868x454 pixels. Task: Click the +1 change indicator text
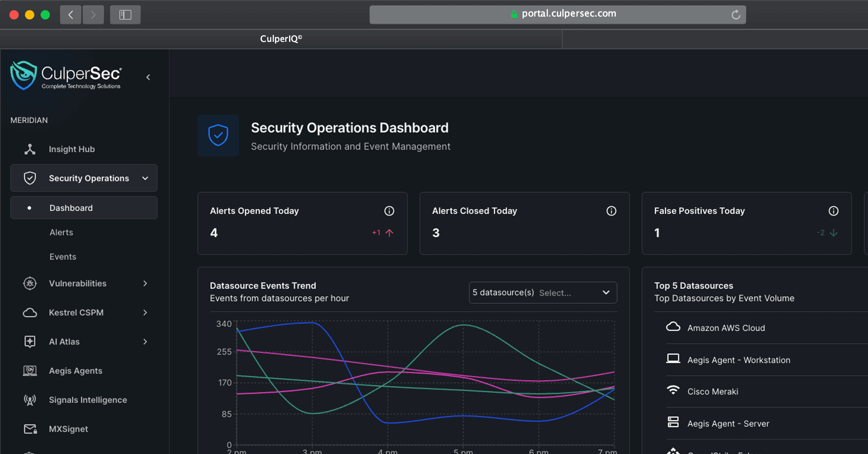tap(376, 233)
